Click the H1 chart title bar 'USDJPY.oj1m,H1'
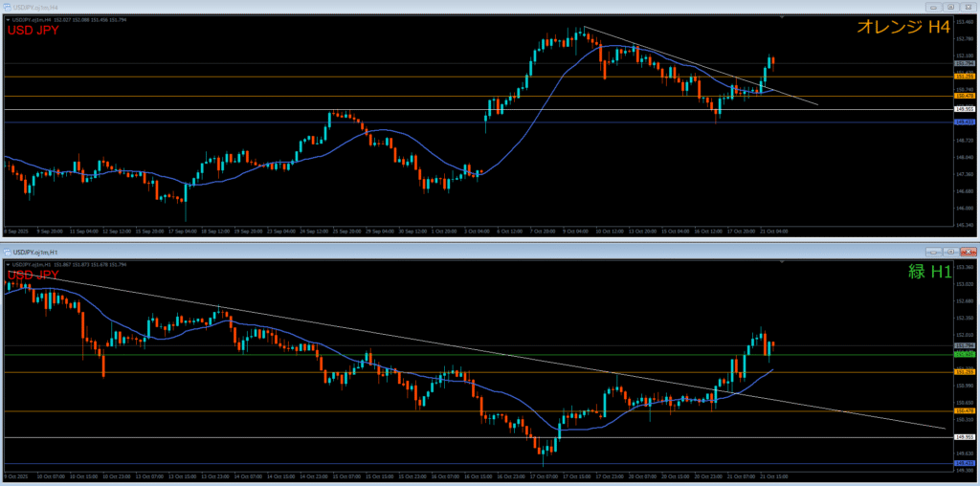 [x=36, y=252]
